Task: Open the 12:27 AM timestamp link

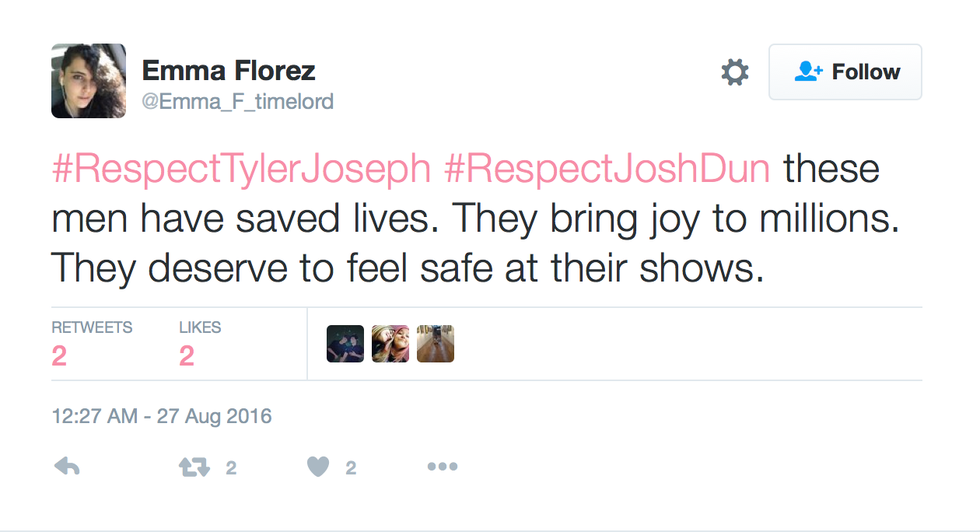Action: coord(162,416)
